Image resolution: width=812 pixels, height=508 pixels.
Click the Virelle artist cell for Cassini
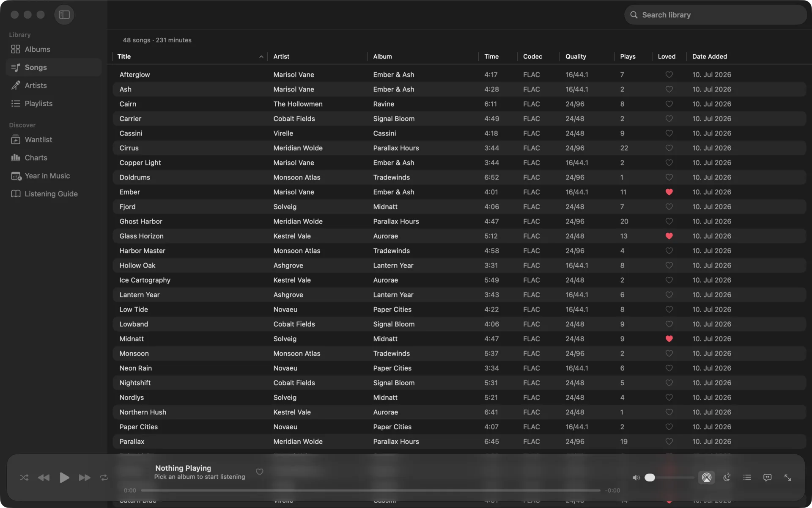[x=283, y=133]
